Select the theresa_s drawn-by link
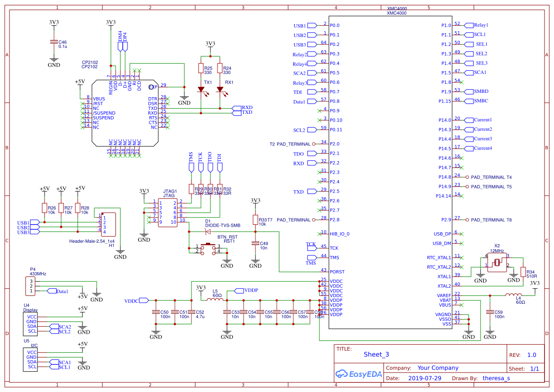The width and height of the screenshot is (554, 392). (497, 378)
